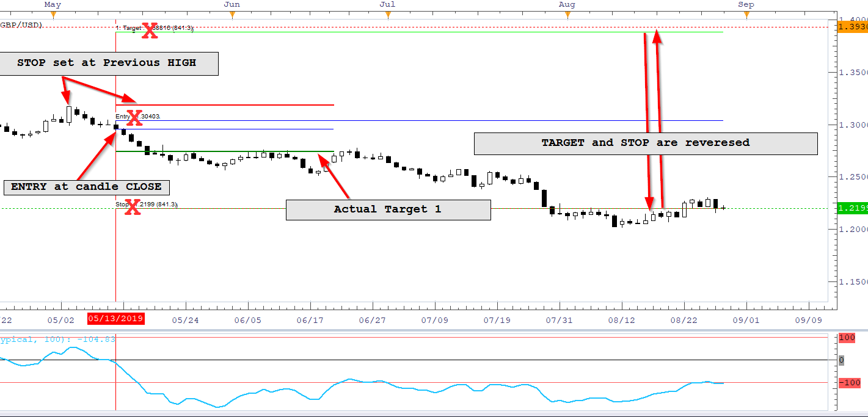Click the orange 1.3930 price tag
Screen dimensions: 868x417
pyautogui.click(x=853, y=27)
